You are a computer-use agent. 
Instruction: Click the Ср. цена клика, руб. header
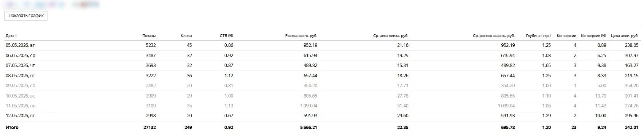(x=391, y=36)
